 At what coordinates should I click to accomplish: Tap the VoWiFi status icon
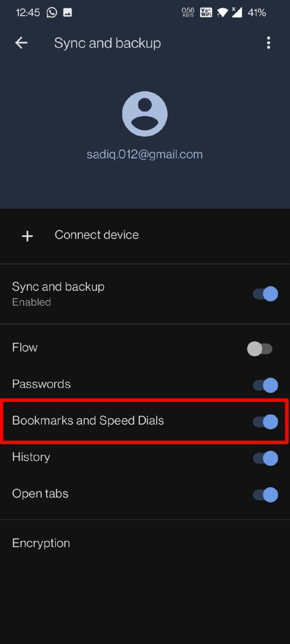pyautogui.click(x=206, y=13)
